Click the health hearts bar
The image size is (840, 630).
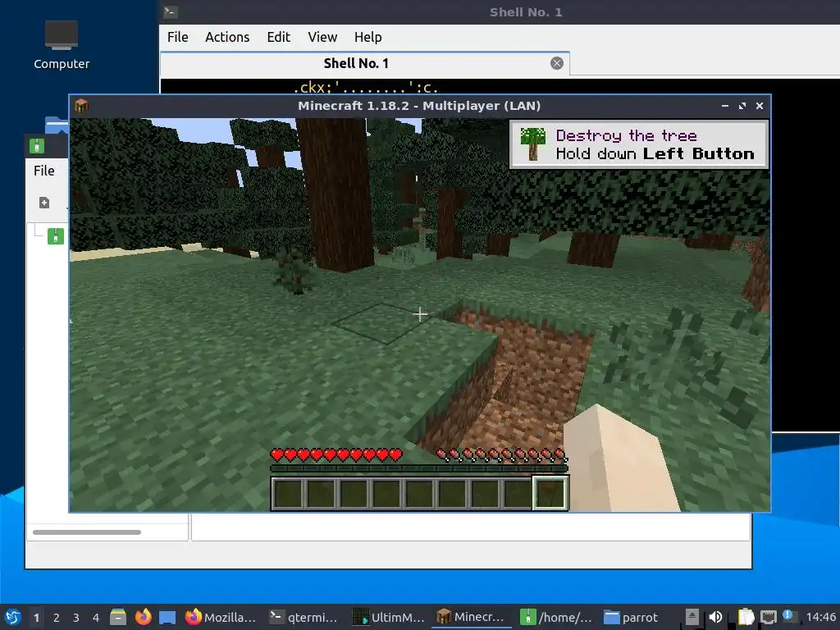coord(336,455)
